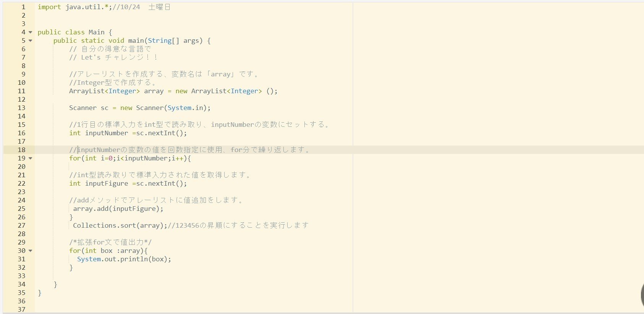Screen dimensions: 644x314
Task: Click '=sc.nextInt();' on line 16
Action: (x=160, y=133)
